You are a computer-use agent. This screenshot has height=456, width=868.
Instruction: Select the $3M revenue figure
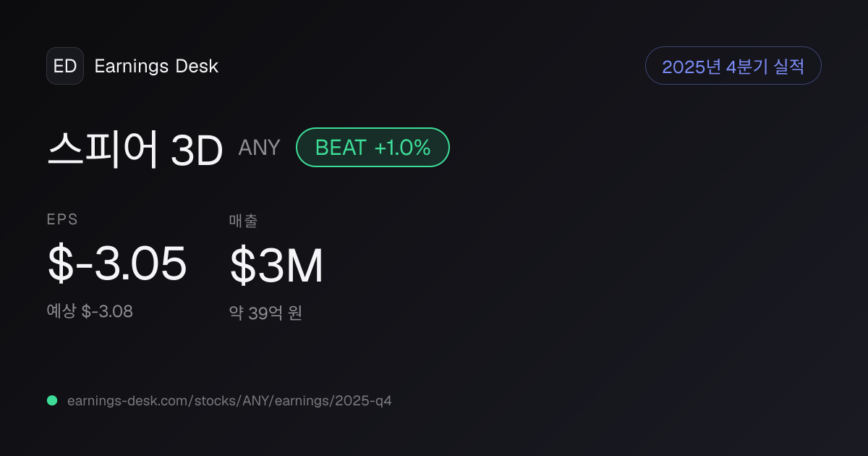tap(276, 266)
